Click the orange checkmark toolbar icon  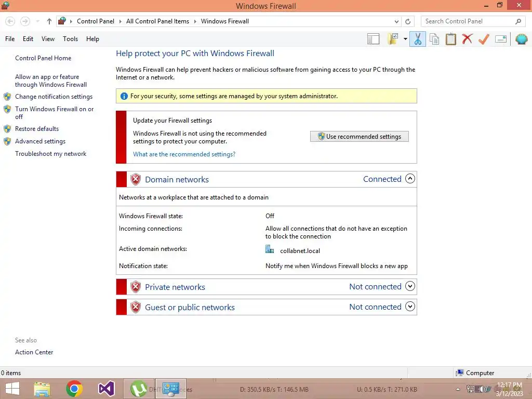[484, 39]
